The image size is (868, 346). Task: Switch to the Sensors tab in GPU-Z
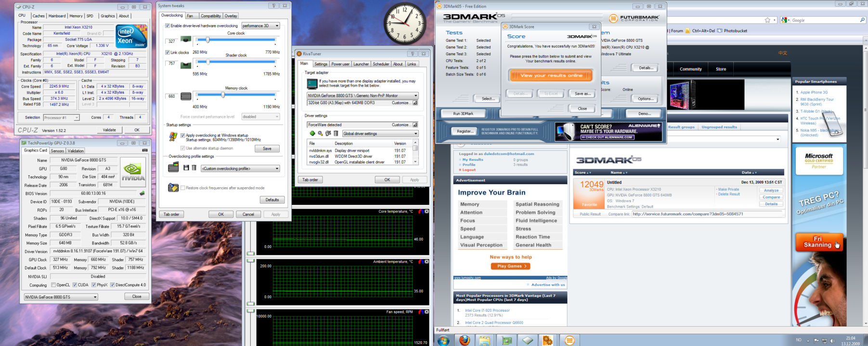point(57,151)
